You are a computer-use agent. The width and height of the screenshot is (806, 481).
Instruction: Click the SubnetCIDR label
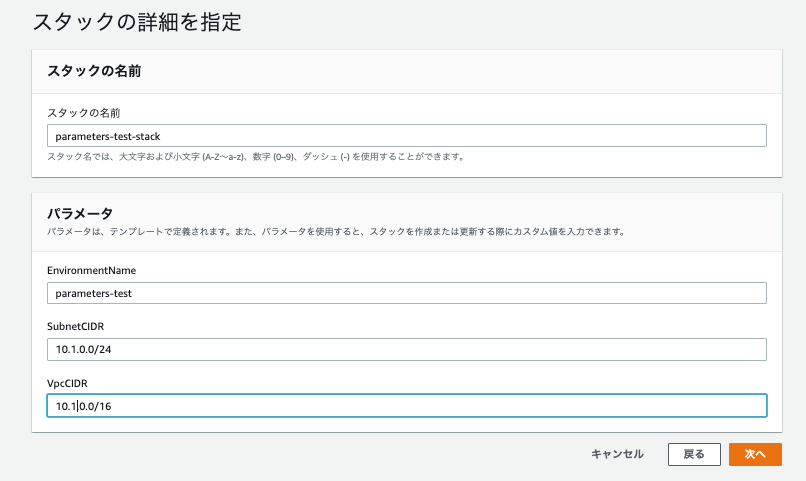coord(76,326)
